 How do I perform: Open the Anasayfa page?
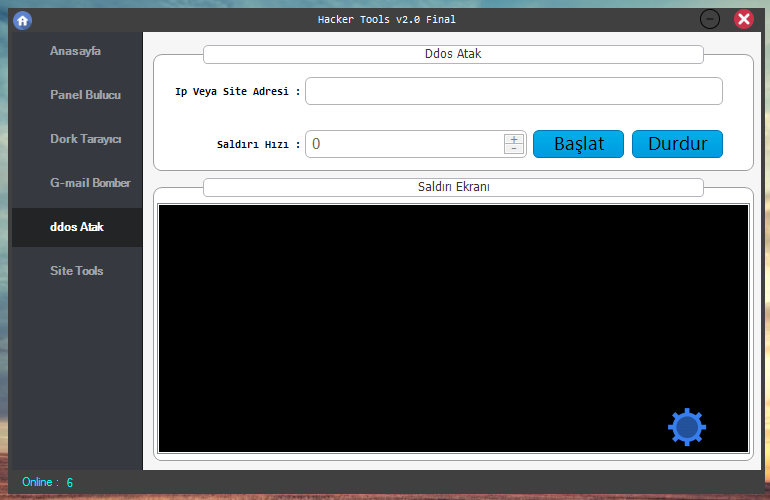click(76, 51)
